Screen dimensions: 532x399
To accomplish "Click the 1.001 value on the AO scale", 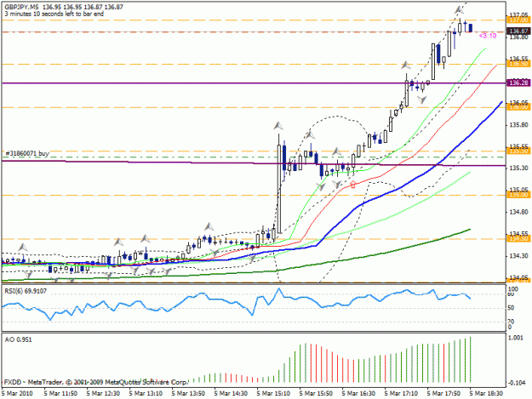I will coord(518,338).
